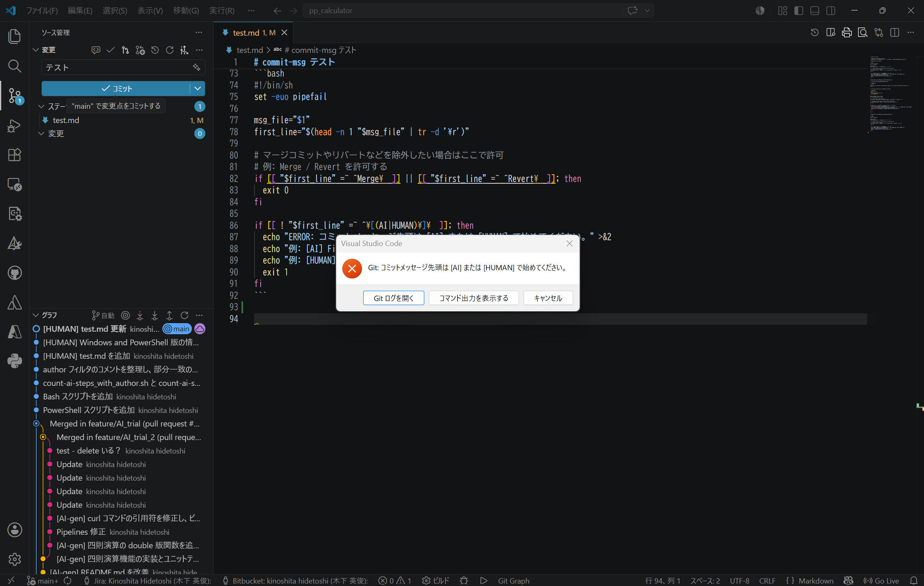The height and width of the screenshot is (586, 924).
Task: Open graph section more actions menu
Action: tap(199, 315)
